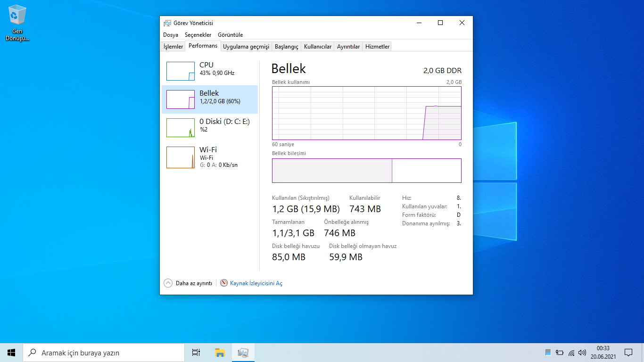Switch to the Kullanıcılar tab
The height and width of the screenshot is (362, 644).
(318, 47)
